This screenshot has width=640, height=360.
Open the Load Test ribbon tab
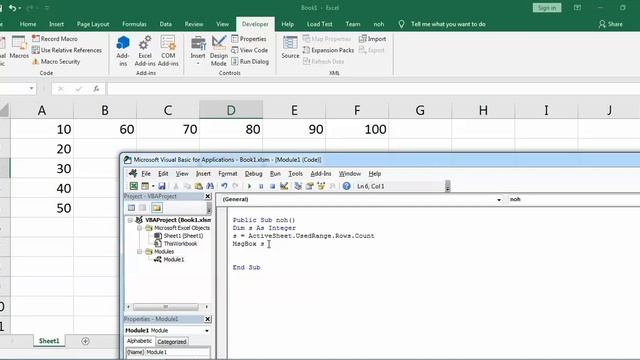[x=319, y=24]
